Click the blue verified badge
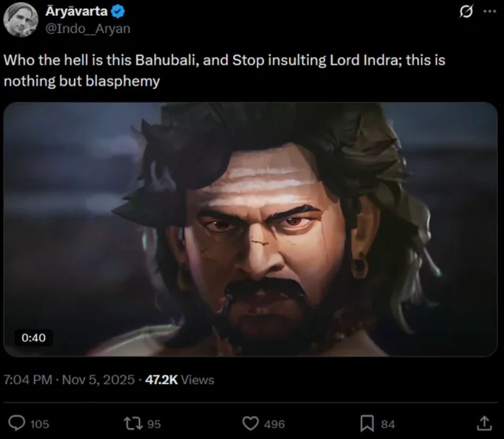This screenshot has height=439, width=504. pyautogui.click(x=117, y=11)
